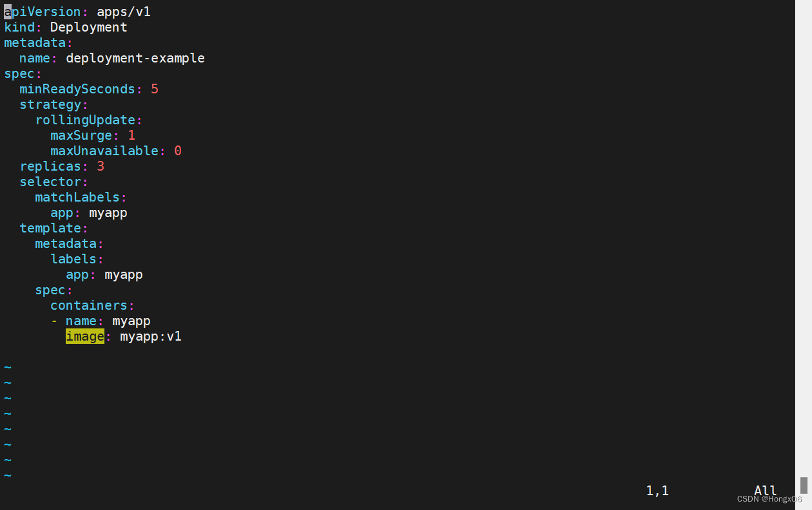The image size is (812, 510).
Task: Click the highlighted image keyword
Action: point(85,336)
